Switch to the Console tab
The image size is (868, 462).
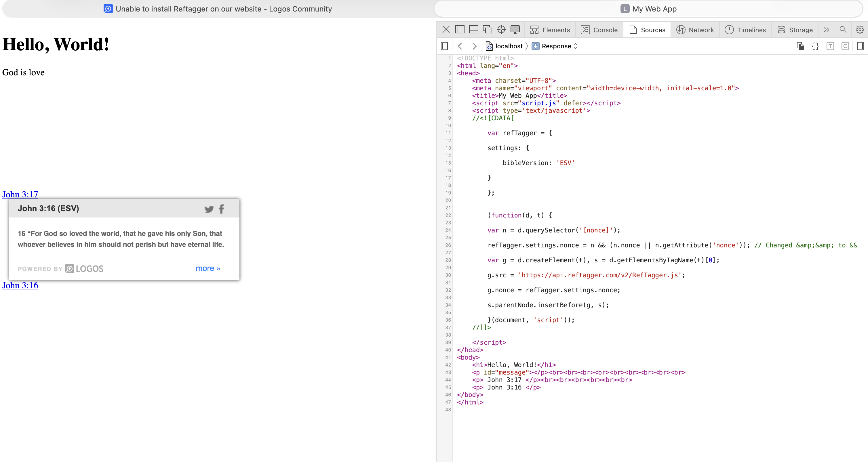(x=599, y=30)
